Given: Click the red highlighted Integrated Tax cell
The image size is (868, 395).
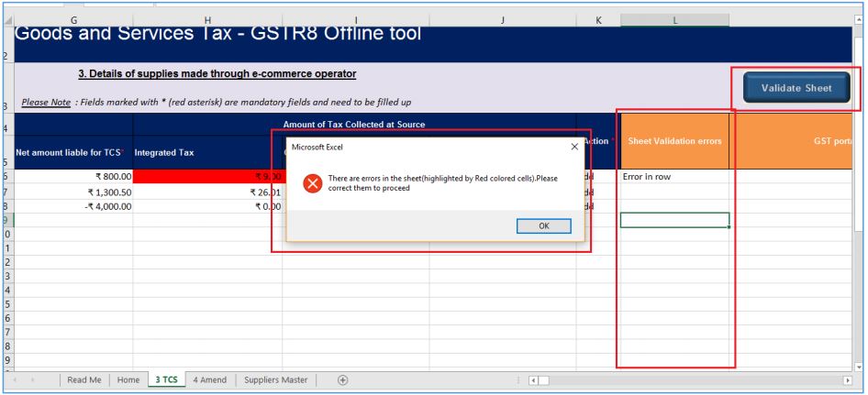Looking at the screenshot, I should 207,177.
